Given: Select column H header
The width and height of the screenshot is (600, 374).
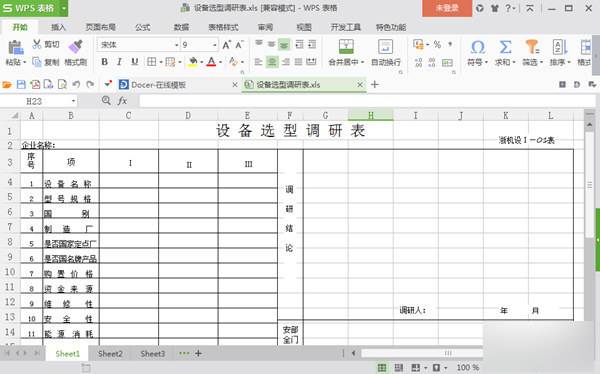Looking at the screenshot, I should click(370, 115).
